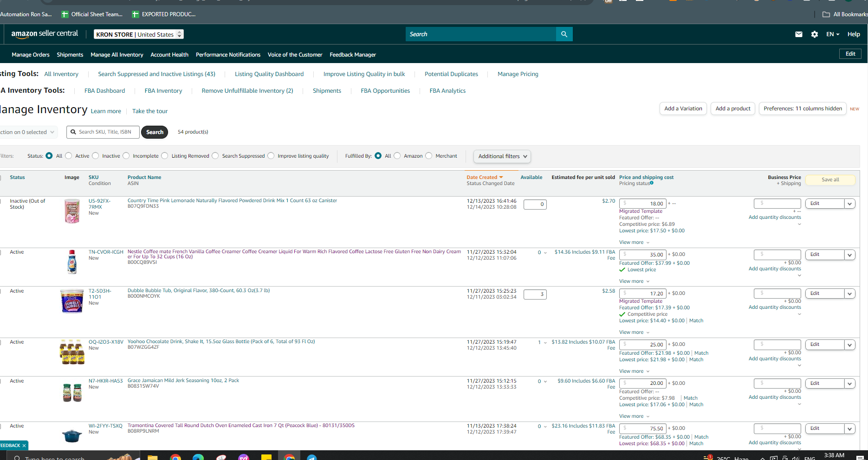Screen dimensions: 868x460
Task: Filter status by Inactive
Action: pos(96,156)
